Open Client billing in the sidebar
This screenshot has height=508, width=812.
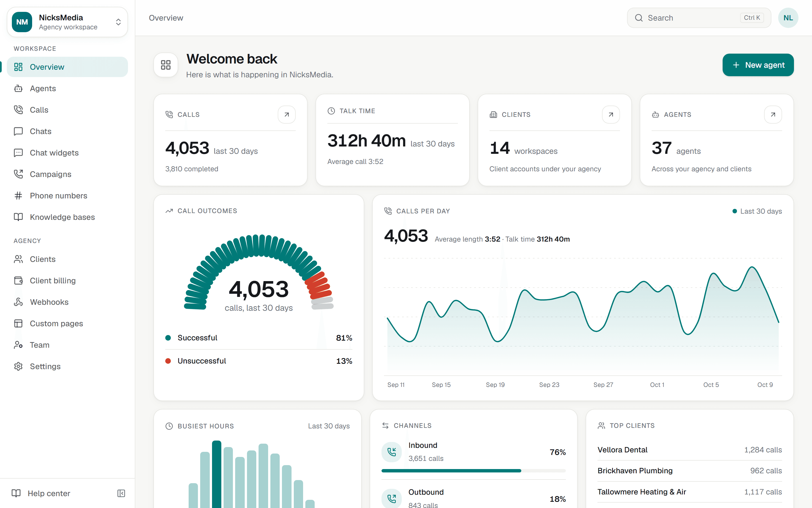[x=67, y=281]
